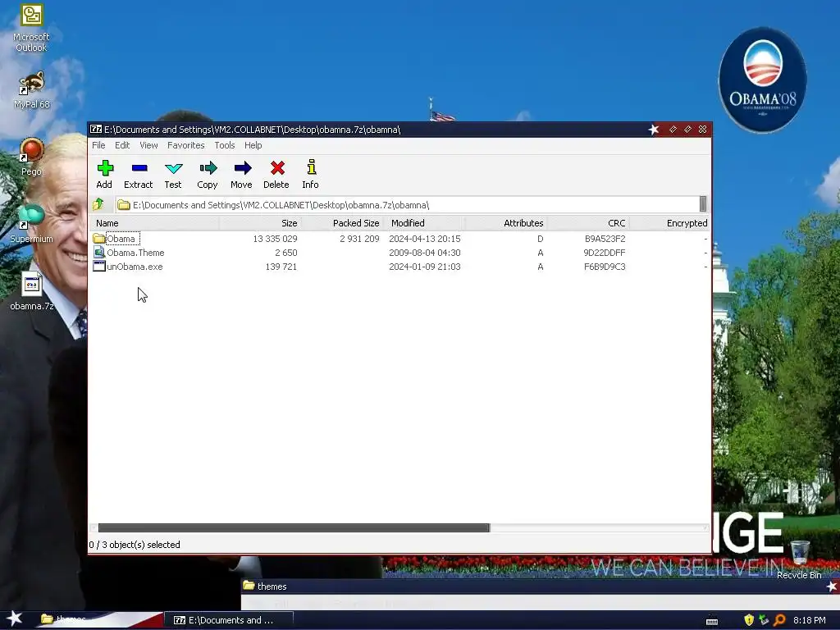Image resolution: width=840 pixels, height=630 pixels.
Task: Click the archive path address field
Action: click(x=407, y=204)
